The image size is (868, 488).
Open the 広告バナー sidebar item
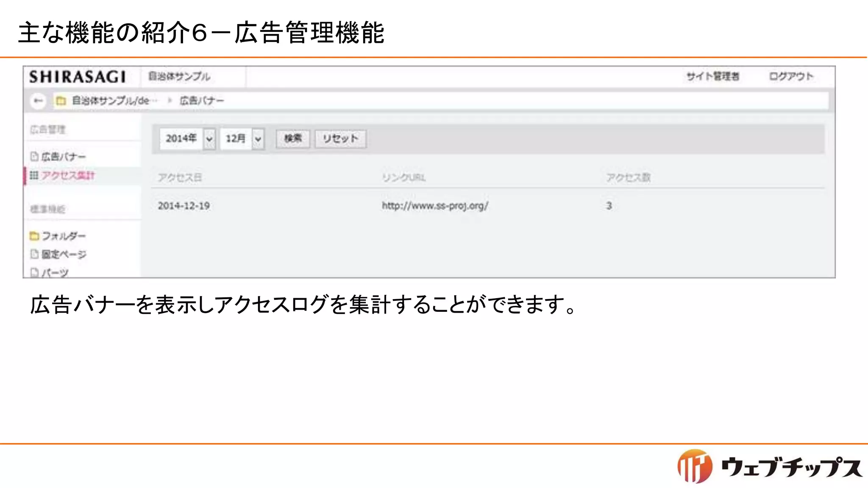[64, 157]
